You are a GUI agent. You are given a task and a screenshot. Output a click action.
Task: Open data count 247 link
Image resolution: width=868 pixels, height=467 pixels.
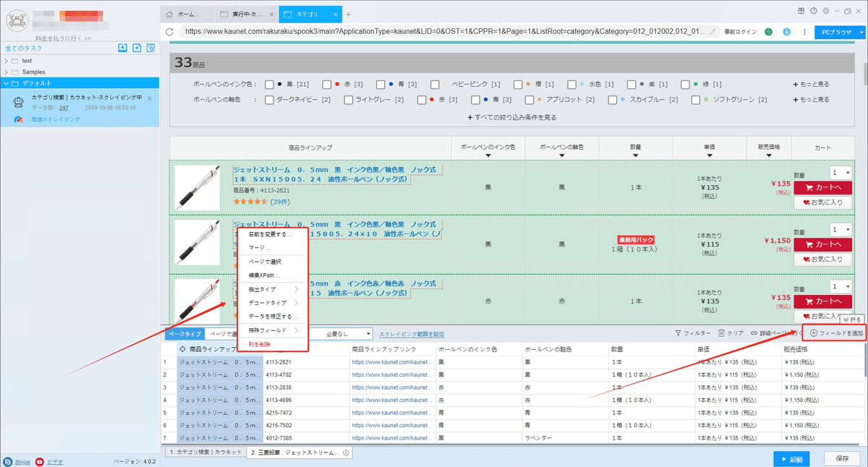(64, 107)
